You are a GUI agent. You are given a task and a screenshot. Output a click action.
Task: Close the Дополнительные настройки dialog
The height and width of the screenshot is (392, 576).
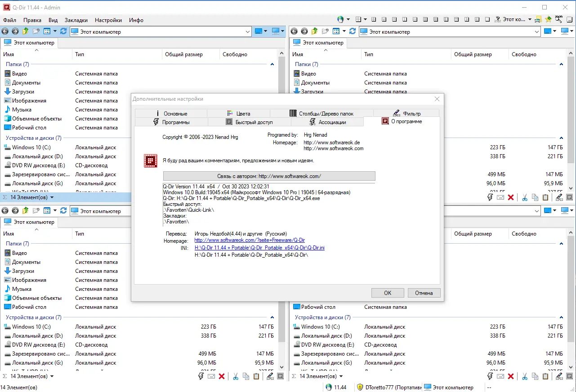437,99
